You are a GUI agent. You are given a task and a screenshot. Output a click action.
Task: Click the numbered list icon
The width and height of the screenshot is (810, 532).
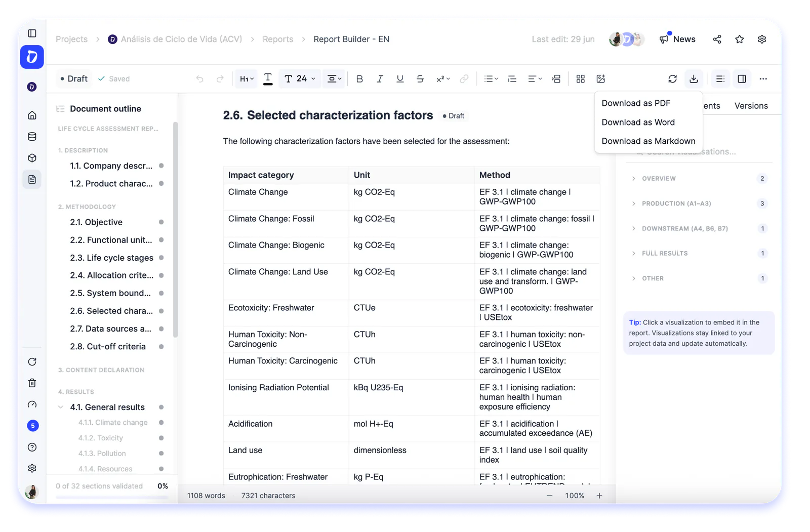coord(512,79)
